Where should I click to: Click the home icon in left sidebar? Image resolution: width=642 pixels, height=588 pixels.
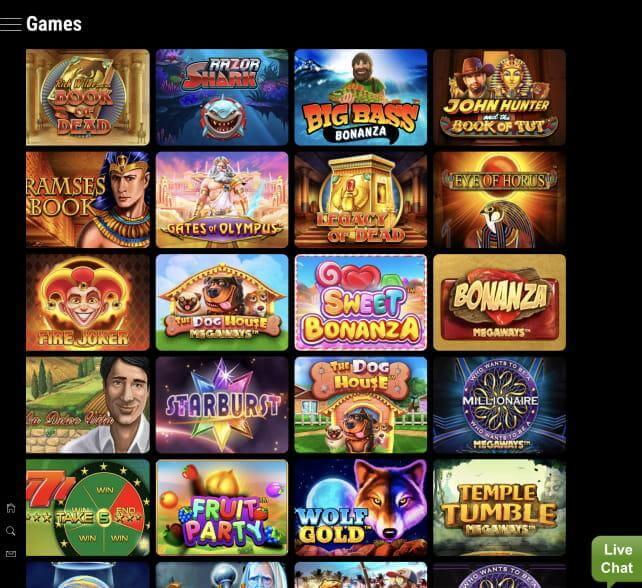pyautogui.click(x=11, y=508)
